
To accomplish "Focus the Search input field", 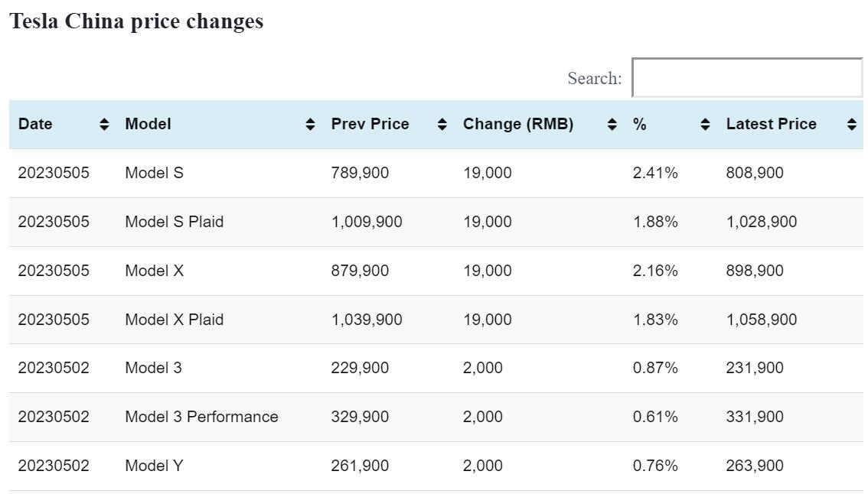I will [746, 78].
